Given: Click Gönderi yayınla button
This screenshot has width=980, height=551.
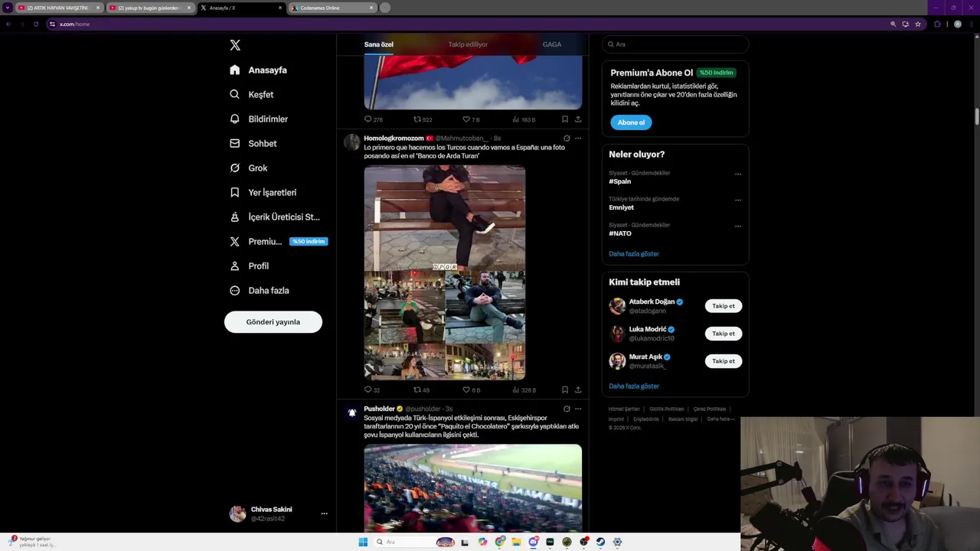Looking at the screenshot, I should pos(273,322).
